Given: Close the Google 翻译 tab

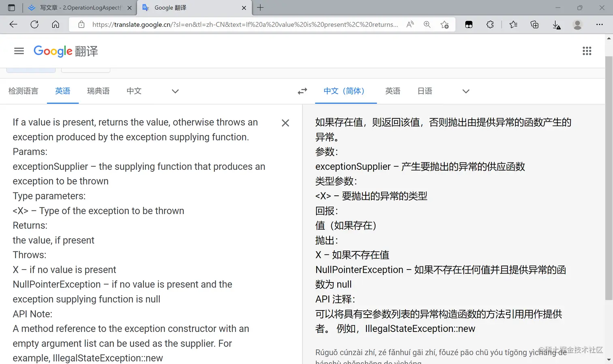Looking at the screenshot, I should pos(244,8).
